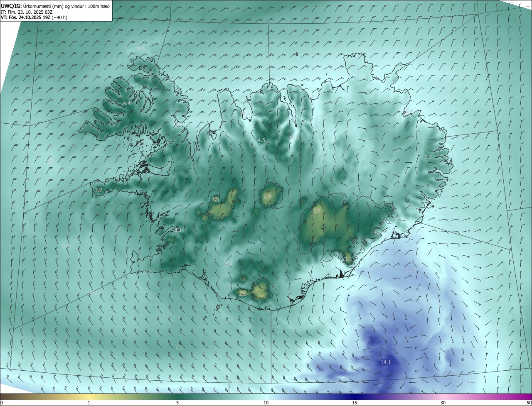Click the 'VT: Fös. 24.10.2025 19Z (+40 h)' line
Screen dimensions: 532x406
pyautogui.click(x=34, y=17)
